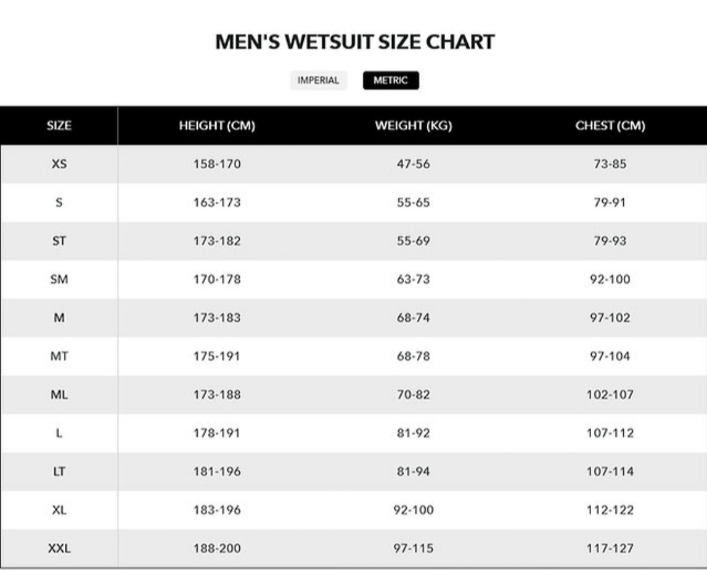Click the Size column header

(59, 126)
